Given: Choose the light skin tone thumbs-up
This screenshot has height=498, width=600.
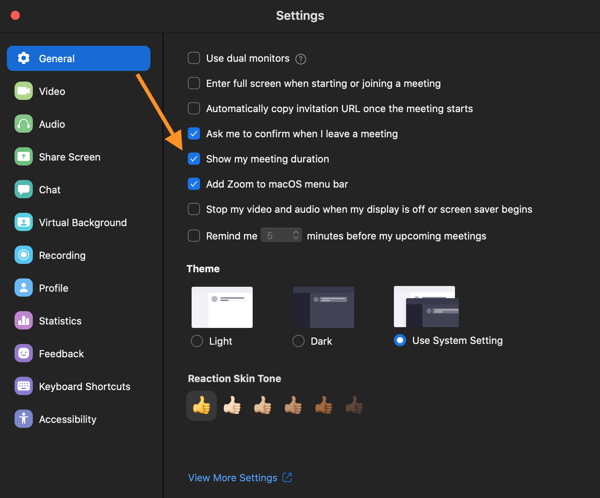Looking at the screenshot, I should coord(232,405).
